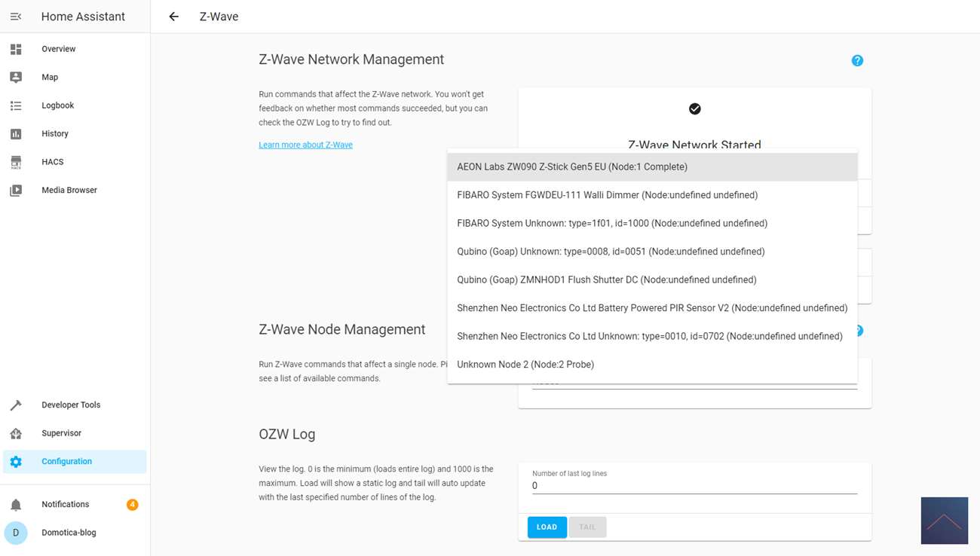Image resolution: width=980 pixels, height=556 pixels.
Task: Open the Supervisor sidebar icon
Action: (16, 433)
